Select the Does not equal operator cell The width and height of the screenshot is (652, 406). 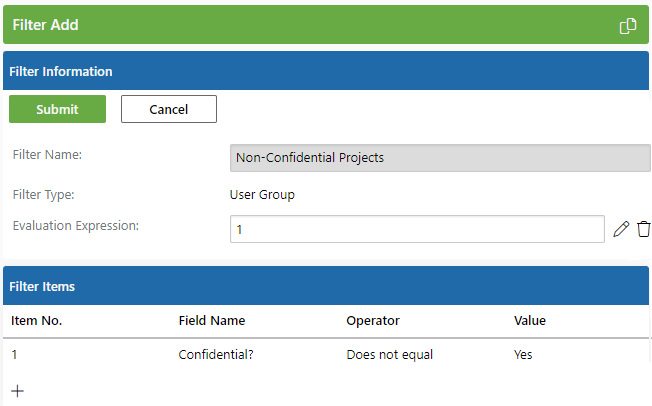pyautogui.click(x=390, y=354)
